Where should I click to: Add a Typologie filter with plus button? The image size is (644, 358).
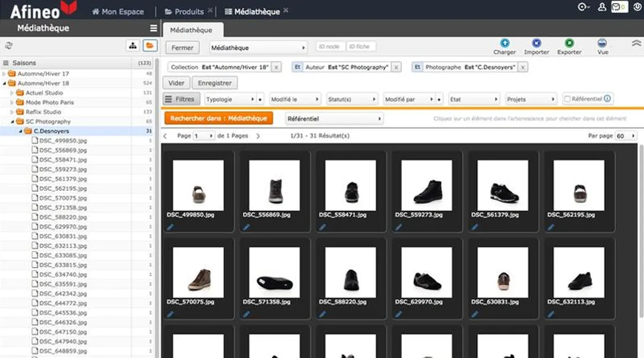(x=260, y=99)
